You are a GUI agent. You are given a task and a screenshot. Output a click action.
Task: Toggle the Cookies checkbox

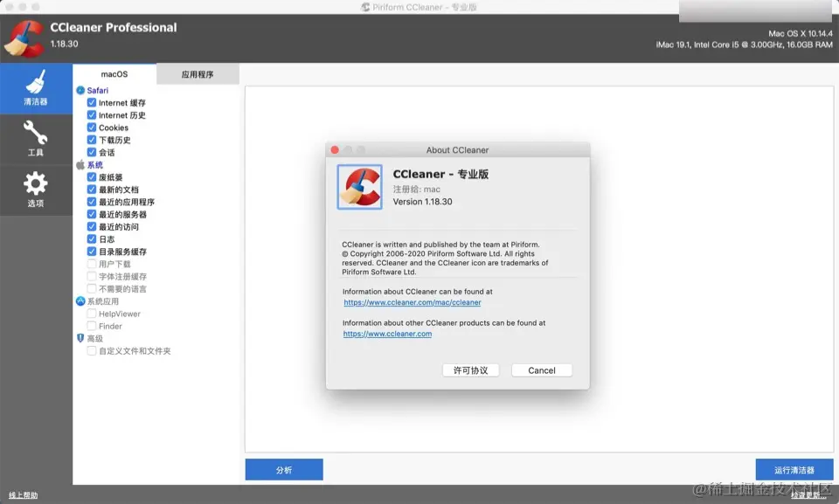coord(92,128)
